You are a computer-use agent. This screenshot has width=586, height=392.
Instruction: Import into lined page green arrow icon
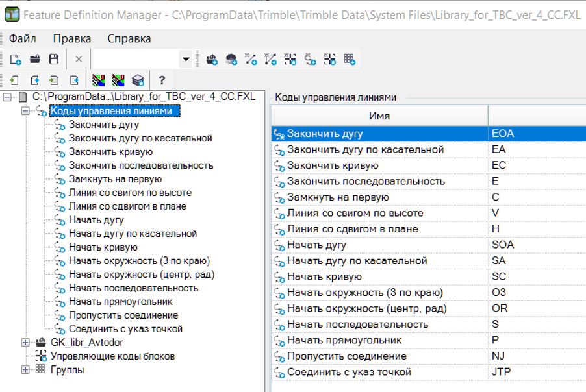point(54,80)
